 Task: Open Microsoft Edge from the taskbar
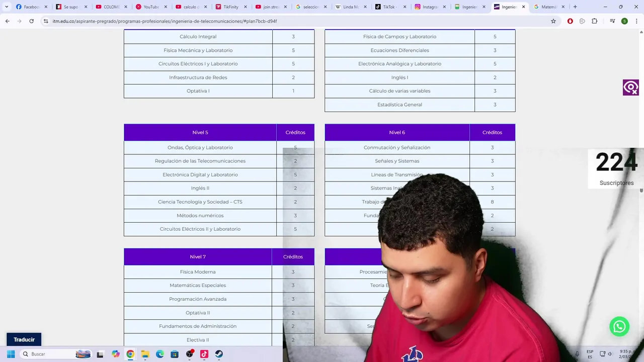click(160, 354)
